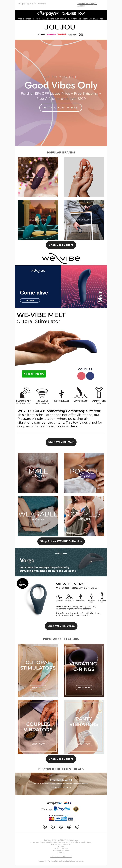Click the PayPal logo
The width and height of the screenshot is (122, 868).
pyautogui.click(x=62, y=809)
